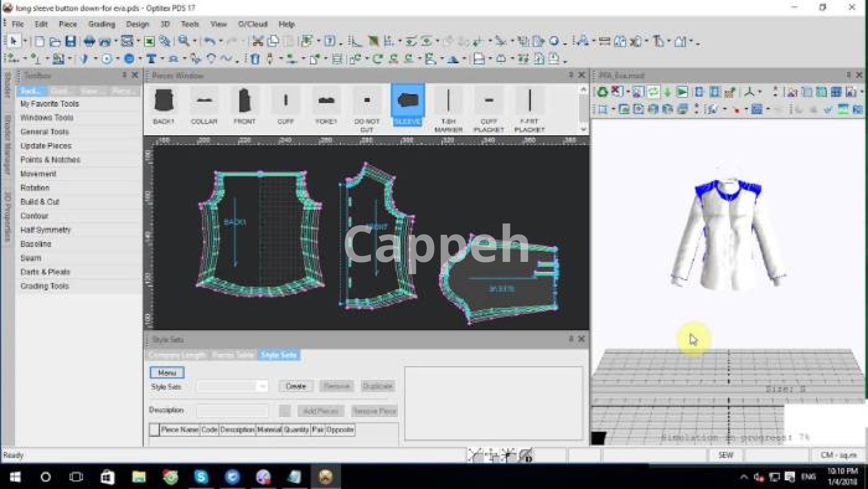
Task: Select the Text tool icon
Action: pos(151,59)
